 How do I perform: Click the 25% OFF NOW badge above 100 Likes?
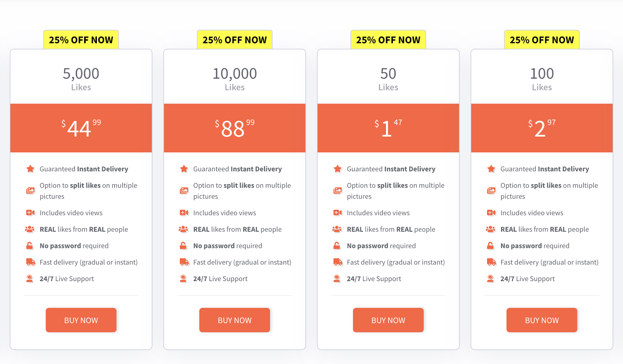point(542,40)
